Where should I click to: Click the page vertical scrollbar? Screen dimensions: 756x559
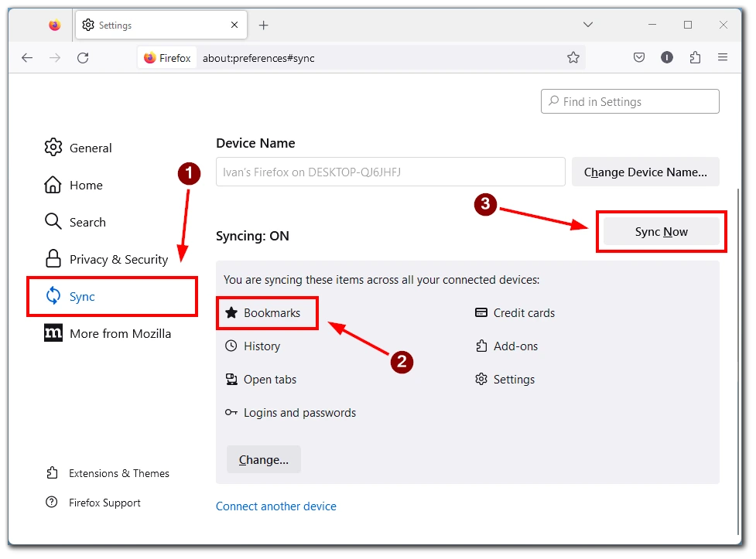click(x=737, y=361)
